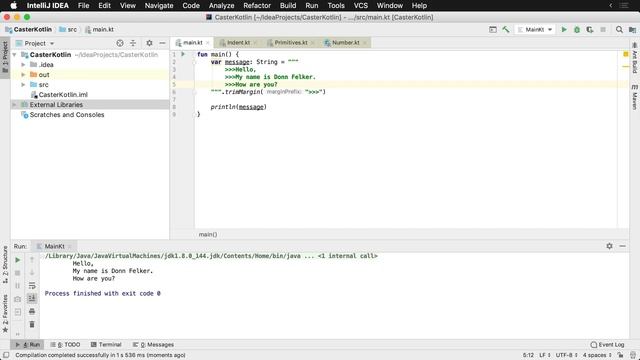
Task: Collapse the CasterKotlin project root
Action: (x=14, y=55)
